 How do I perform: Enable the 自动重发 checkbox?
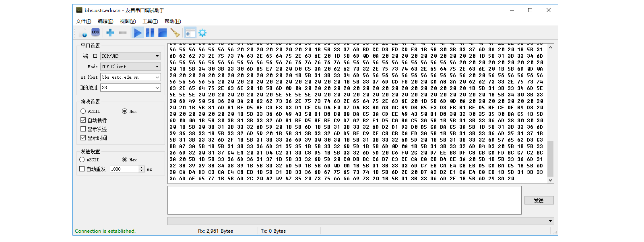[82, 169]
